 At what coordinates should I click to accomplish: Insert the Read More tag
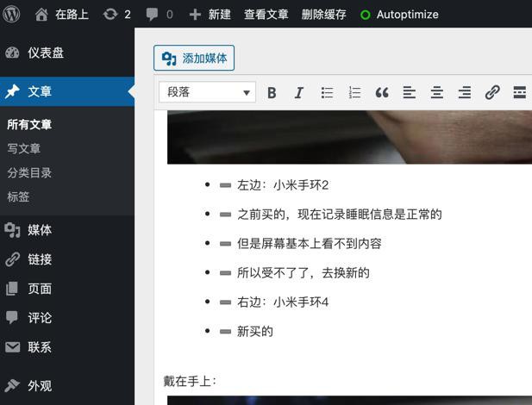click(519, 92)
